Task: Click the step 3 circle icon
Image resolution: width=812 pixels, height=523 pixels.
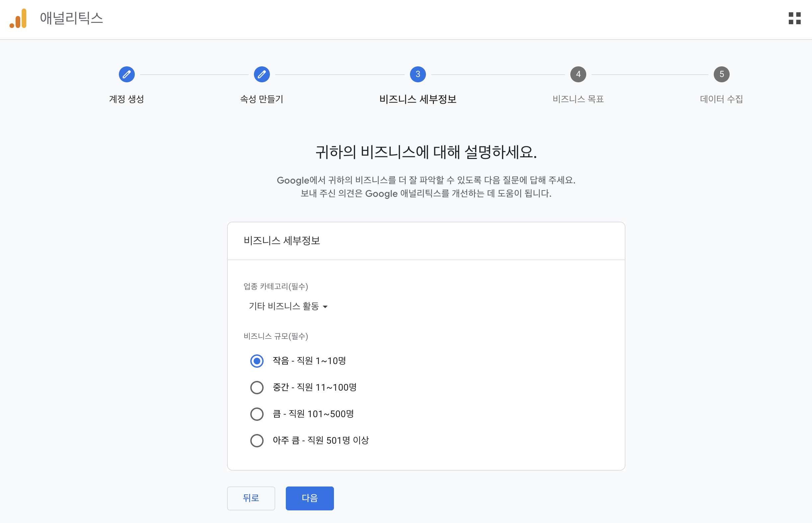Action: [418, 74]
